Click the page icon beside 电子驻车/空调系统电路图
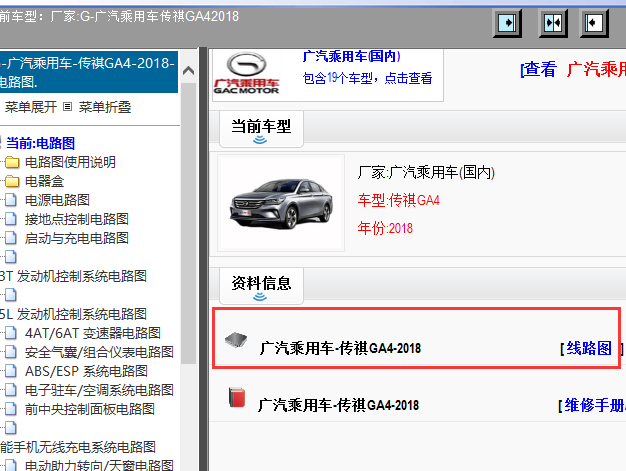626x471 pixels. pyautogui.click(x=11, y=390)
